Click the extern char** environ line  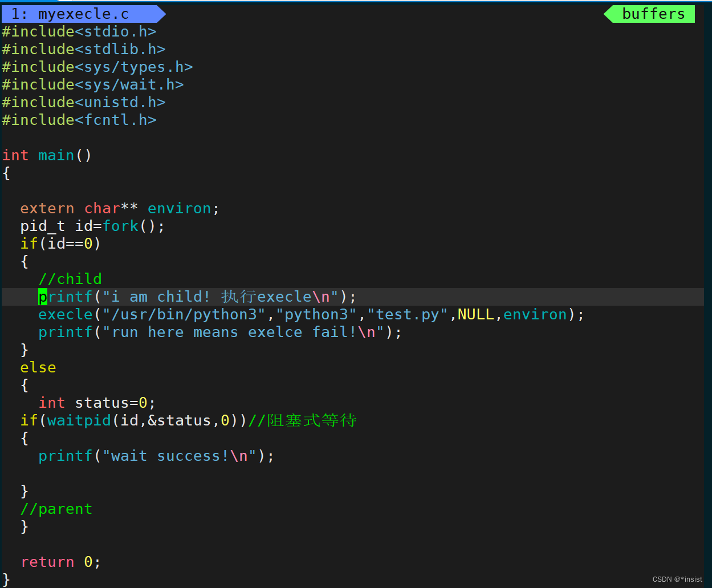tap(120, 208)
